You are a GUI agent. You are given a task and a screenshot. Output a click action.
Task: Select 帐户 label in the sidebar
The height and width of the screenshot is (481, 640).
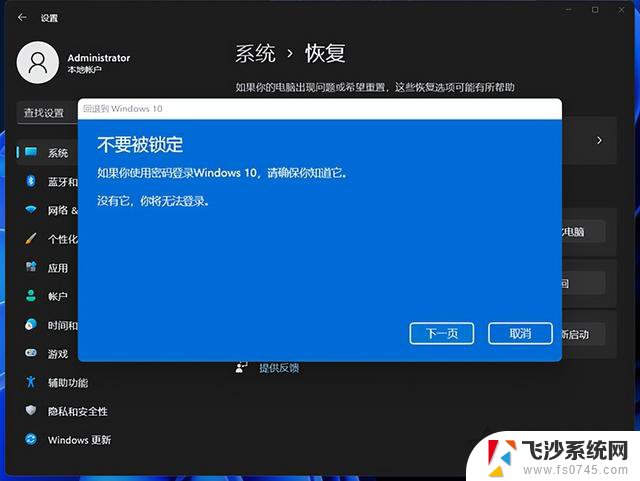pos(58,296)
